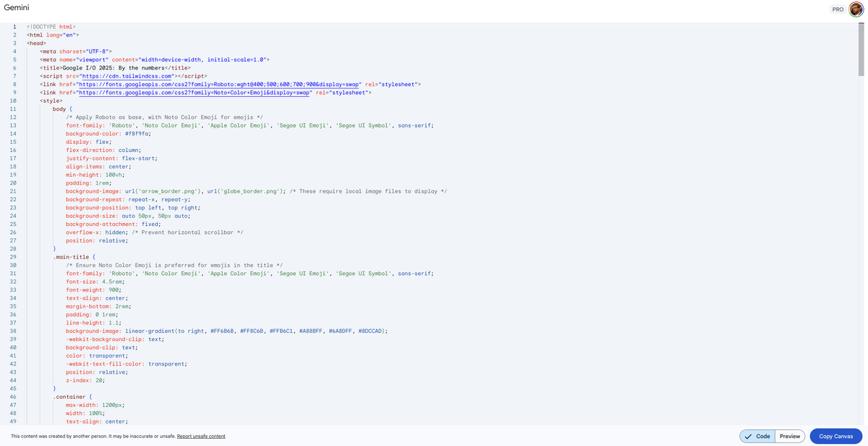This screenshot has width=868, height=446.
Task: Click the 'line-height: 1.1;' line
Action: 93,323
